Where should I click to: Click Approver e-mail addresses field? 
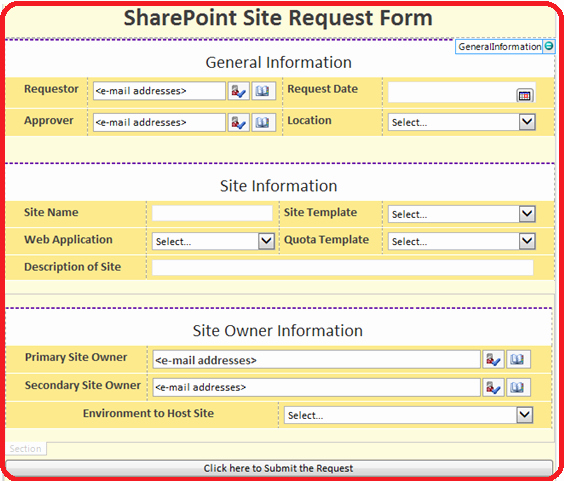(x=159, y=123)
